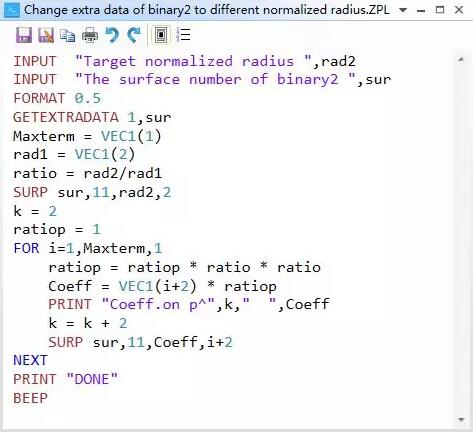Open the window title dropdown arrow

click(403, 10)
